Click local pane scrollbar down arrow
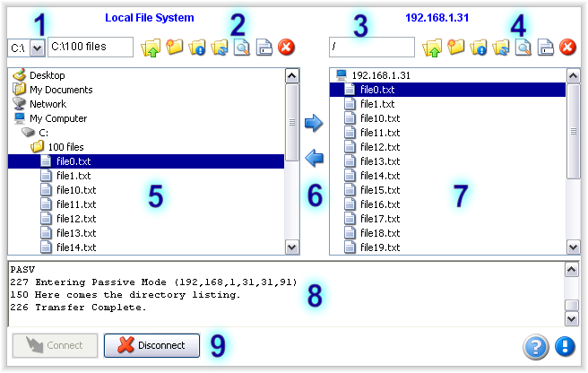 (291, 247)
